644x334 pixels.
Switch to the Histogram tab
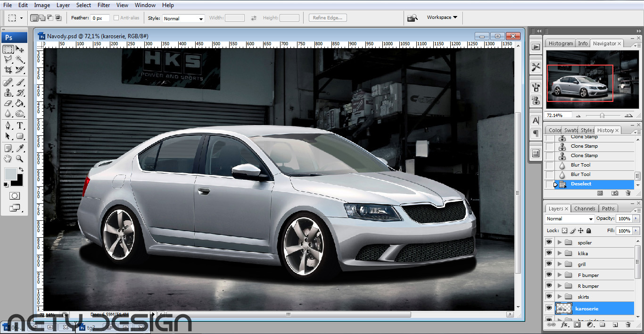(561, 43)
